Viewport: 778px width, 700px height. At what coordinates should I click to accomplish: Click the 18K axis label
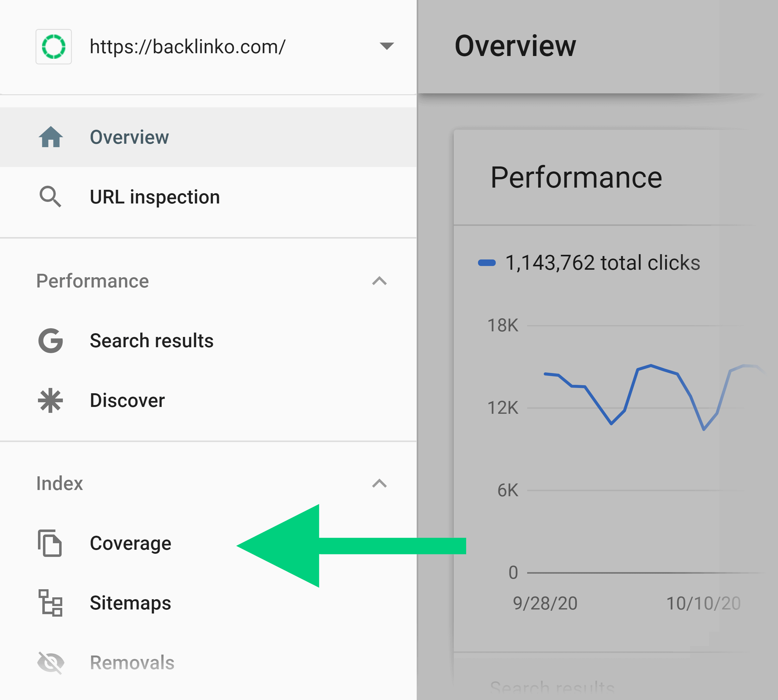click(503, 325)
